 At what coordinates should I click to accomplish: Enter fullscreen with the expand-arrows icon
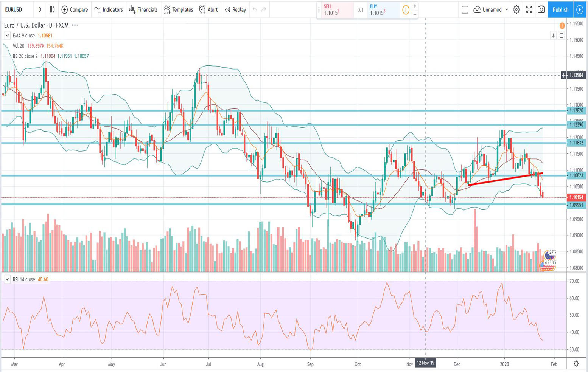click(529, 10)
